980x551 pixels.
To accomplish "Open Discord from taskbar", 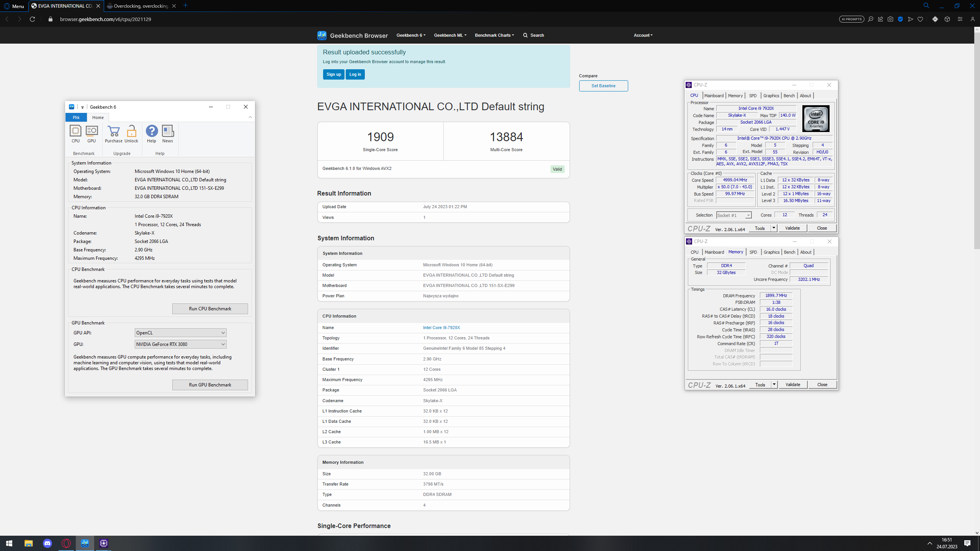I will click(x=47, y=543).
